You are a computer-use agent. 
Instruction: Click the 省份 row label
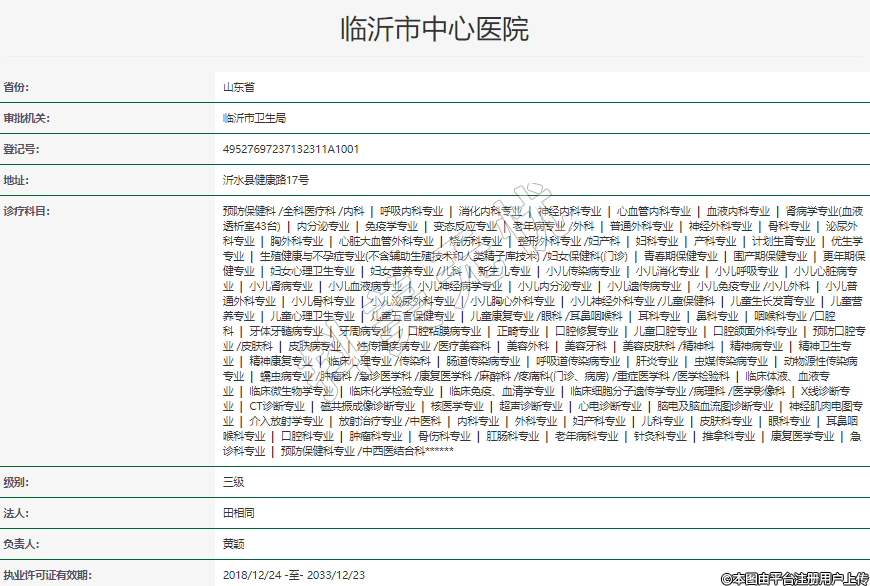(x=17, y=87)
